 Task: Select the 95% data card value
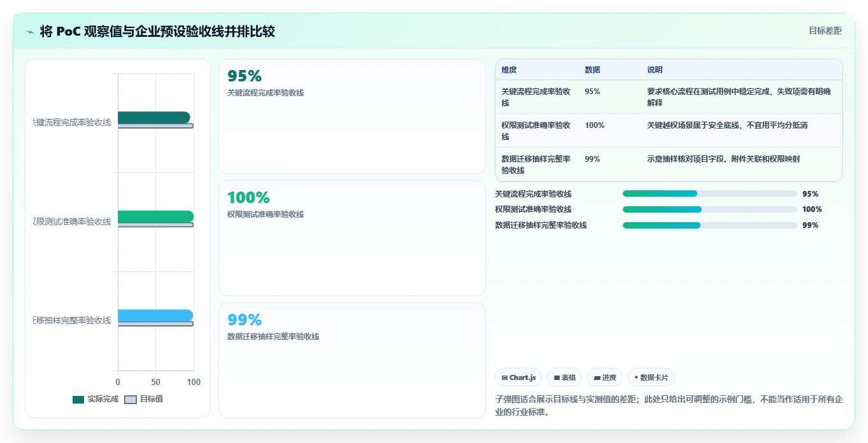[x=245, y=76]
